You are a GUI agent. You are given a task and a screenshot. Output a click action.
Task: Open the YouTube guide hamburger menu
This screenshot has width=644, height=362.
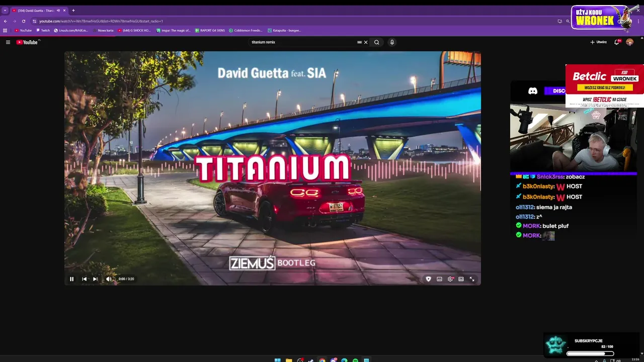pos(8,42)
